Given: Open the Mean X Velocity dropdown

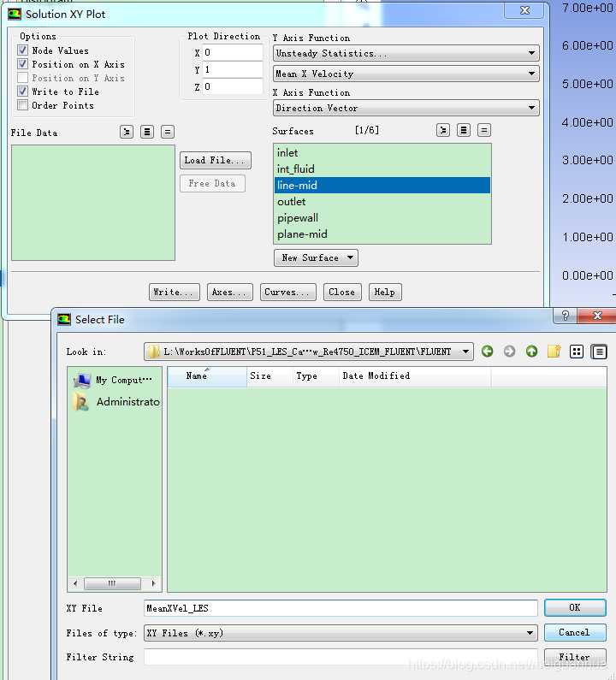Looking at the screenshot, I should 406,74.
